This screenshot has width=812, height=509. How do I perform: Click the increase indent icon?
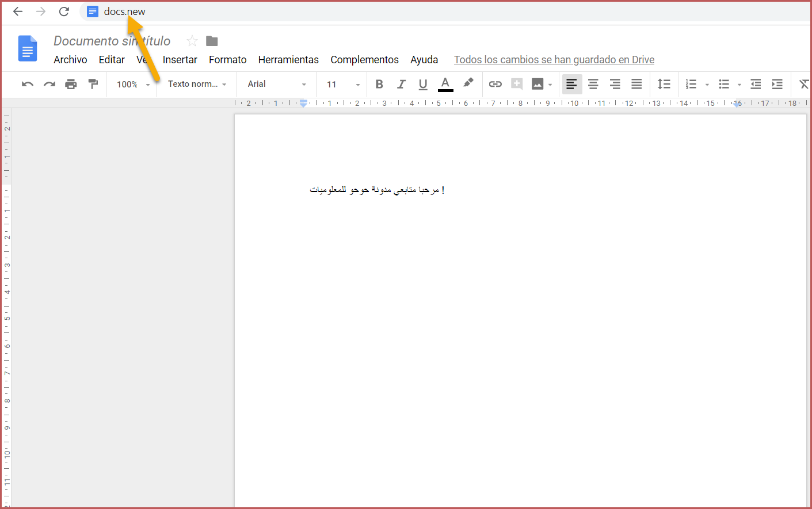[777, 84]
